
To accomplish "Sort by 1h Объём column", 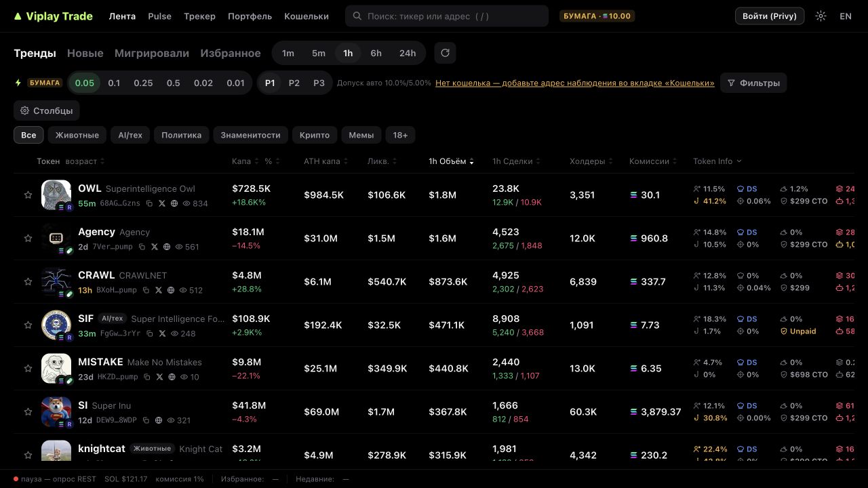I will pos(451,161).
